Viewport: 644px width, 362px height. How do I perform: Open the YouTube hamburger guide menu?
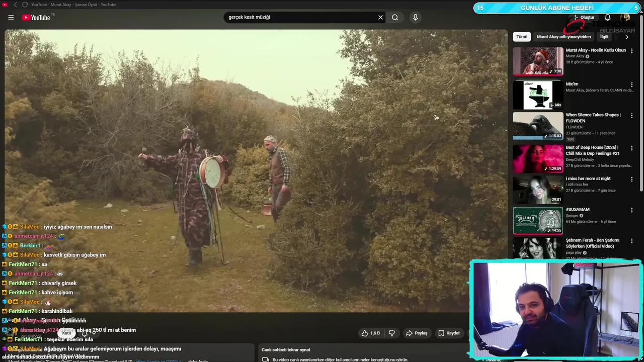11,17
